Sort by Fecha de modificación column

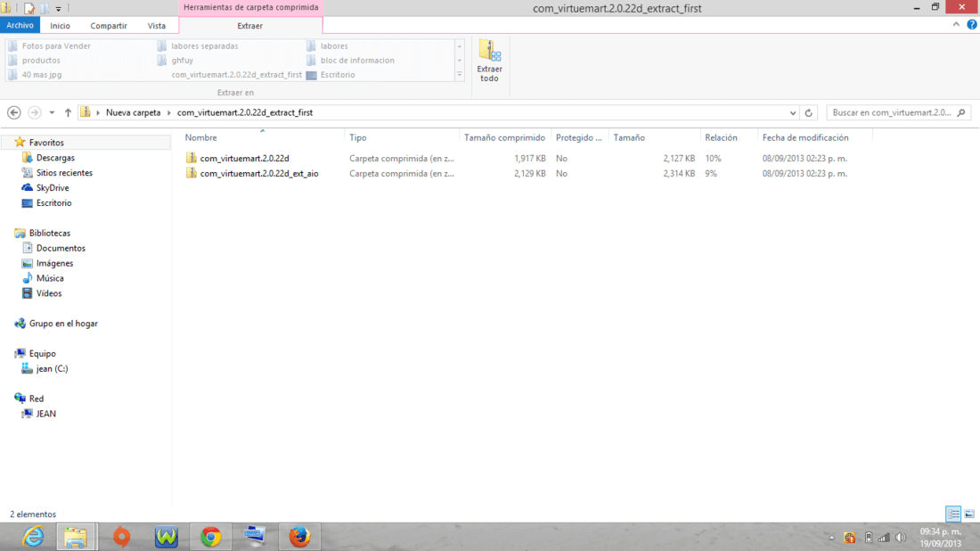point(805,137)
